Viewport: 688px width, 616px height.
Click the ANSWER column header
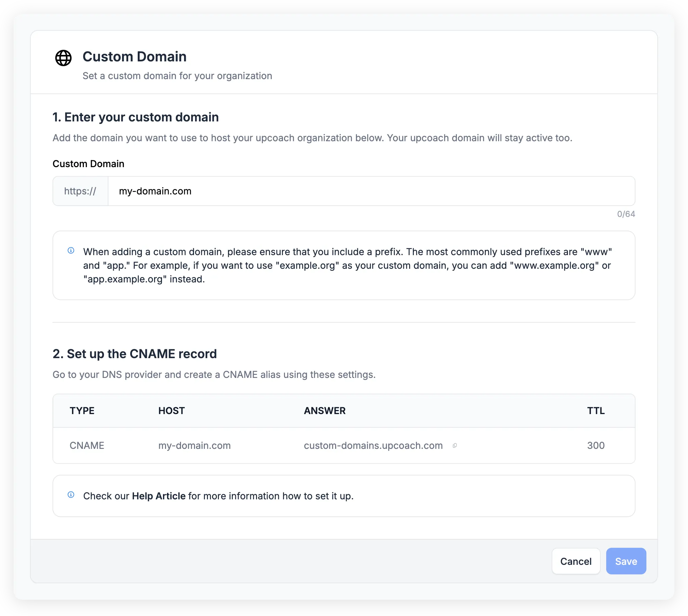point(325,411)
